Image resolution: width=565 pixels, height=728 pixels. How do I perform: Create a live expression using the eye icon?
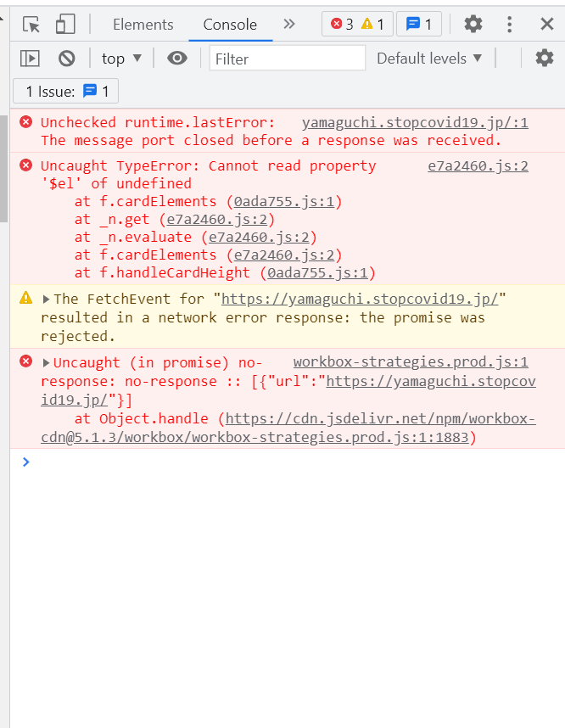coord(174,57)
